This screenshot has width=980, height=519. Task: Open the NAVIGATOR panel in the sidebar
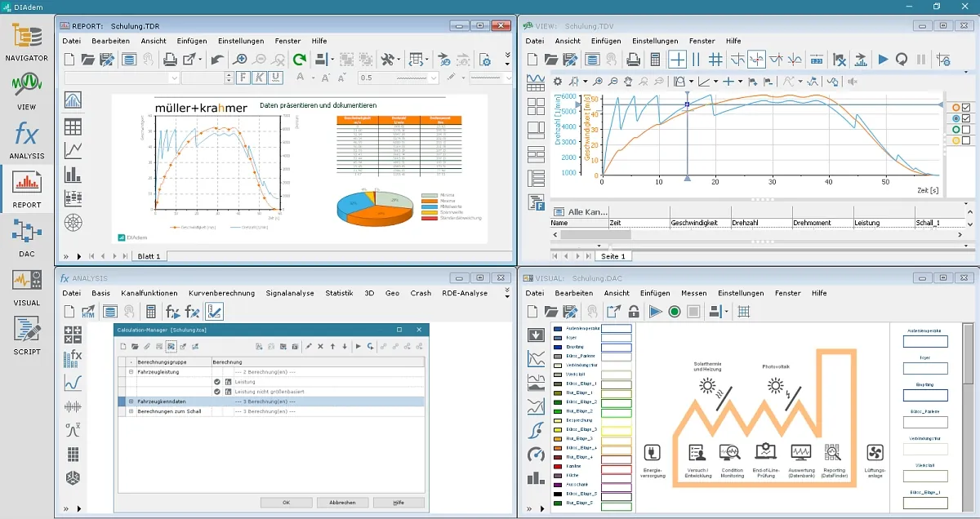click(26, 43)
